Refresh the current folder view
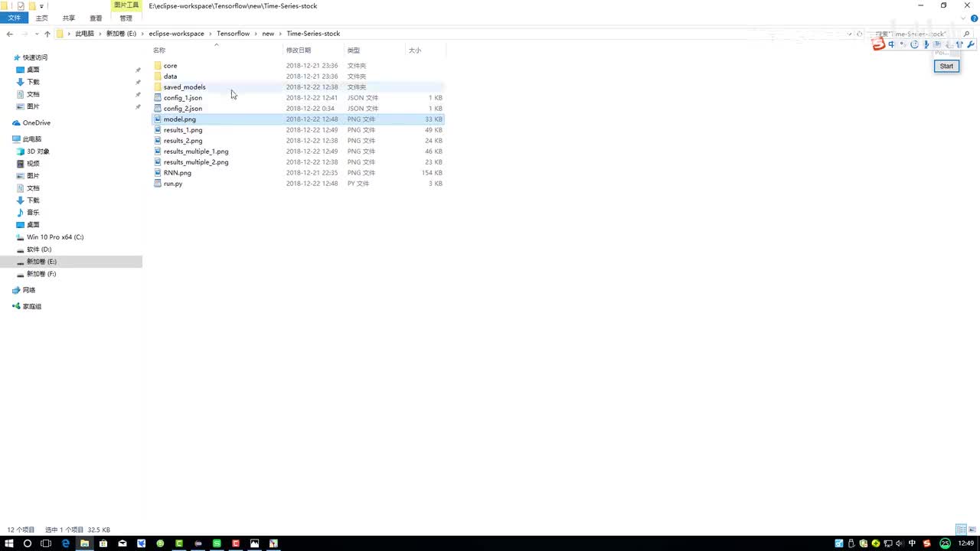This screenshot has width=980, height=551. [x=859, y=34]
